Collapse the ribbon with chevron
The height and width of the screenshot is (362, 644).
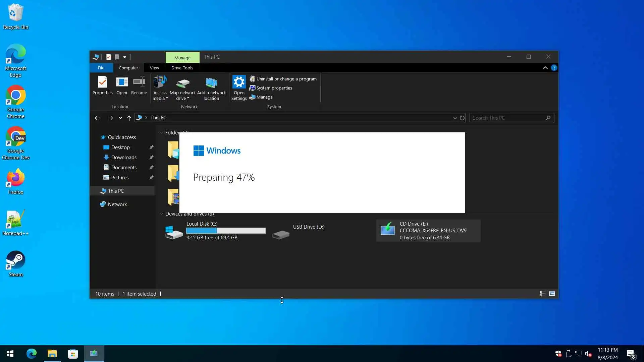pyautogui.click(x=545, y=68)
